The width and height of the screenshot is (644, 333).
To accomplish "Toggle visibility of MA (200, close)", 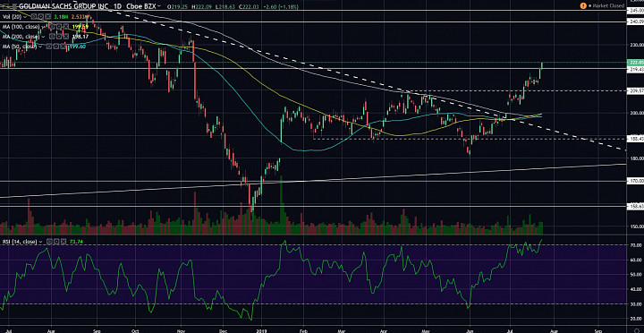I will 52,37.
